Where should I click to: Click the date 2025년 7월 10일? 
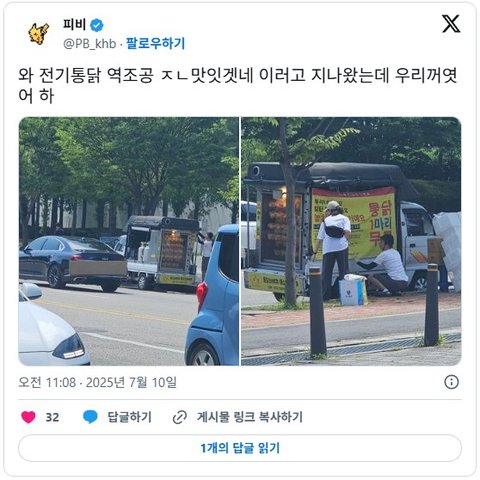pos(131,382)
